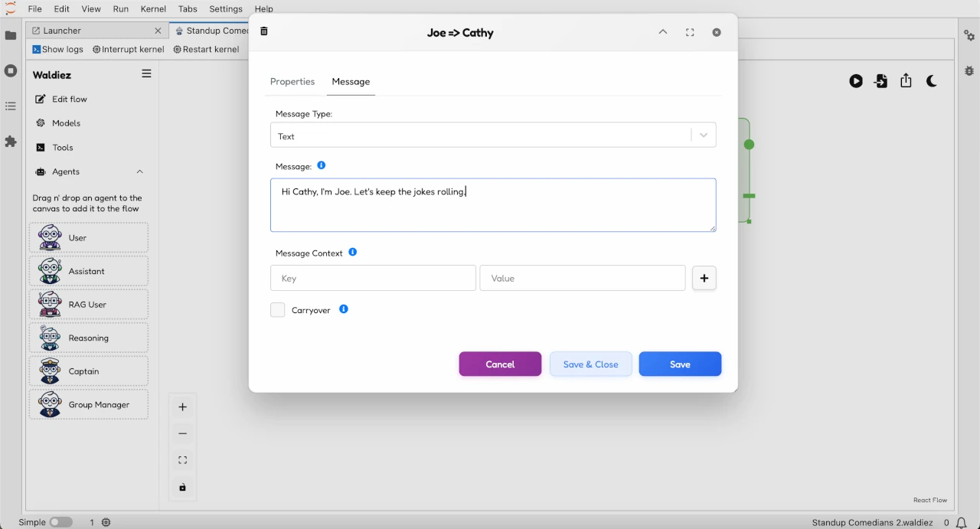Show the Message Context info tooltip

[x=353, y=251]
